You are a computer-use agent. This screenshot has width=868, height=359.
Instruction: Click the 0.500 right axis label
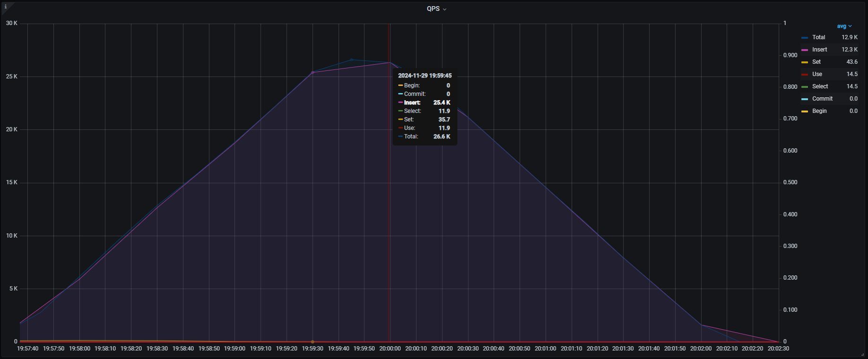[790, 182]
